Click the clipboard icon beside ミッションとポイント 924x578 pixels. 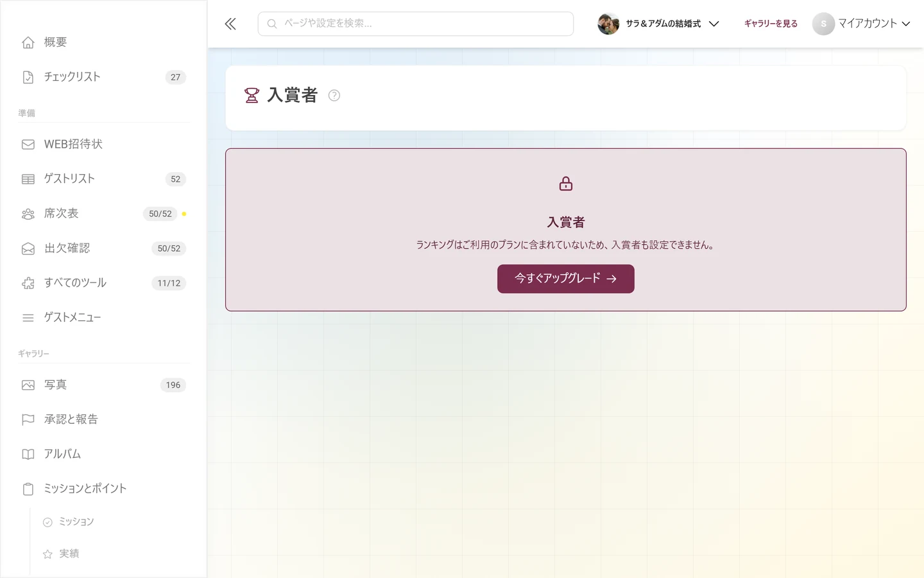pyautogui.click(x=28, y=489)
